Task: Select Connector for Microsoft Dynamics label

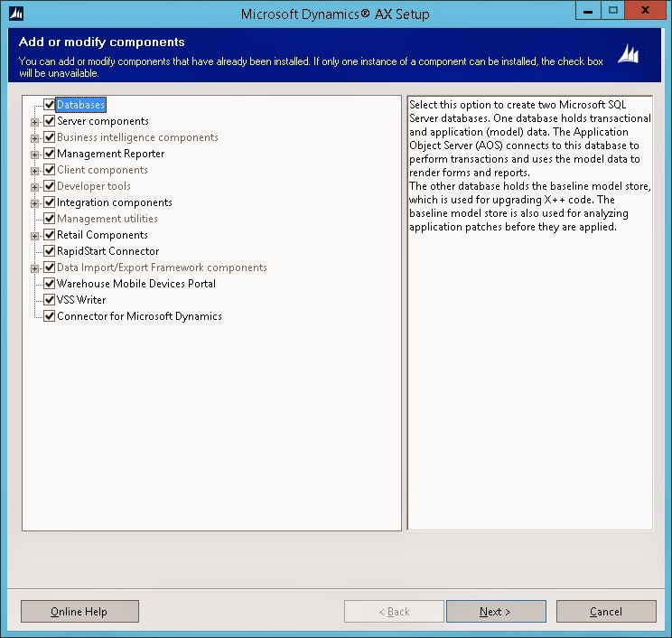Action: click(x=139, y=316)
